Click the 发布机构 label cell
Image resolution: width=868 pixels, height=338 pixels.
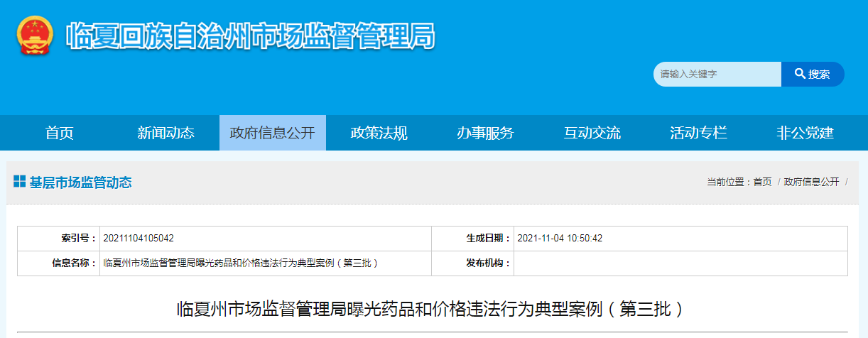(x=472, y=263)
